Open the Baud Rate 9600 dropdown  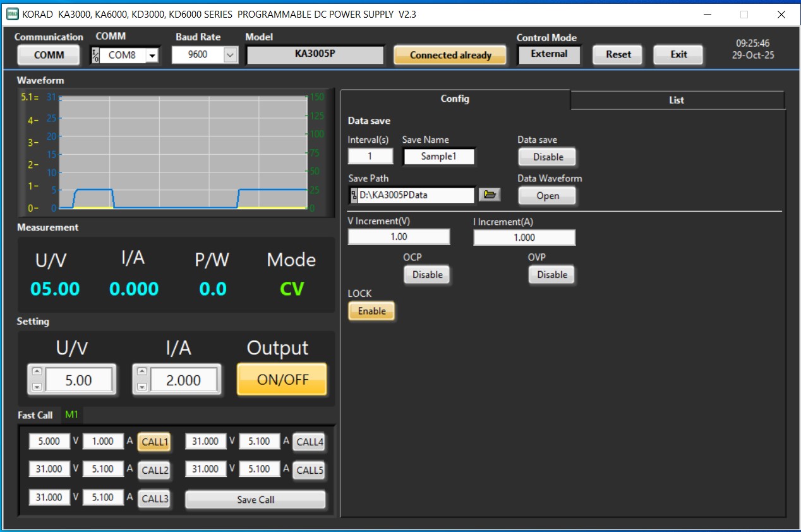pos(230,55)
